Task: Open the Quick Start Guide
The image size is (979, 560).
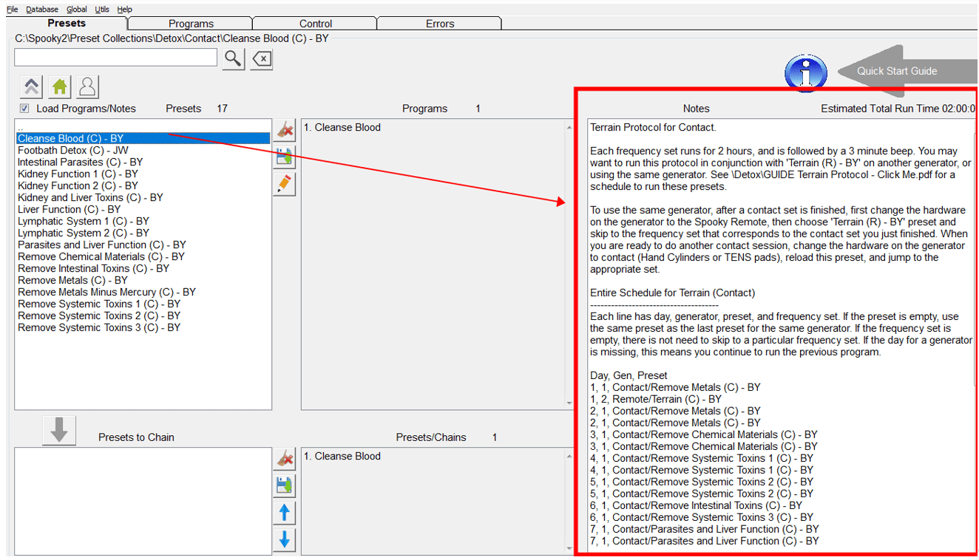Action: click(x=897, y=72)
